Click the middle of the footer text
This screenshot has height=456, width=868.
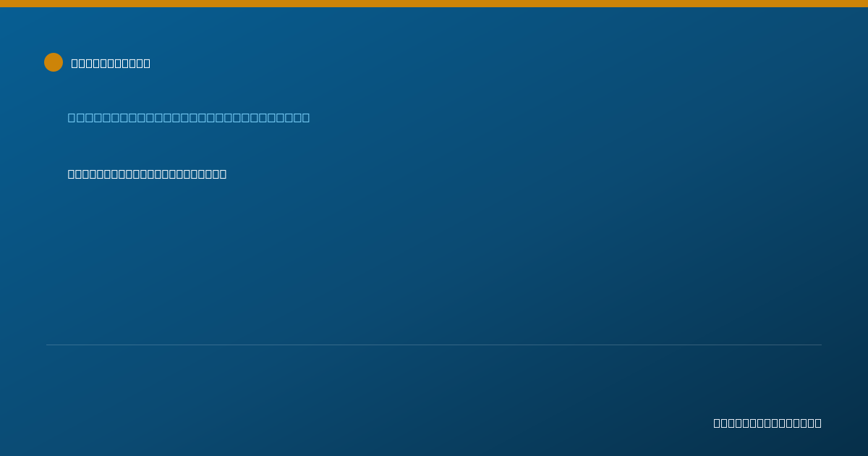(x=767, y=423)
